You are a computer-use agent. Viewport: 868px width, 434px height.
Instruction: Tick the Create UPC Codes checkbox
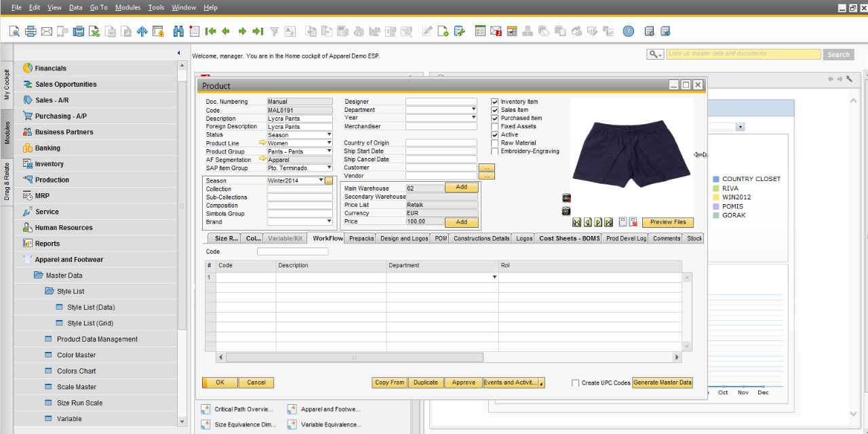[576, 383]
